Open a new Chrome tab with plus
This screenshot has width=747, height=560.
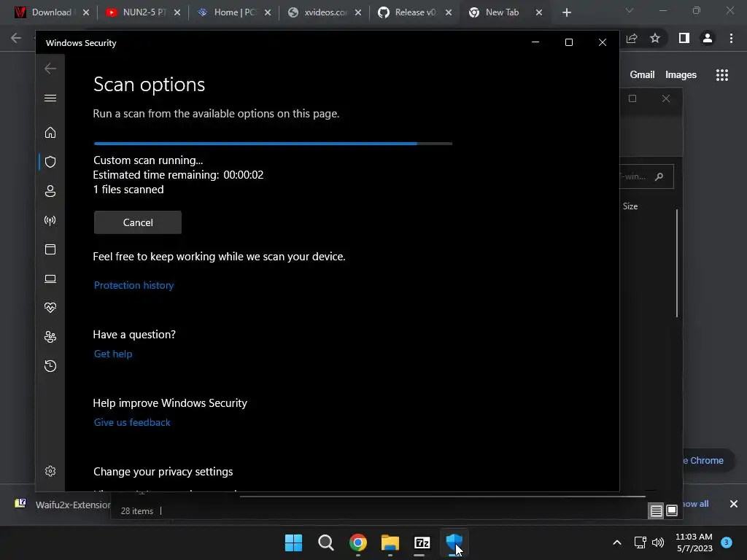(566, 12)
